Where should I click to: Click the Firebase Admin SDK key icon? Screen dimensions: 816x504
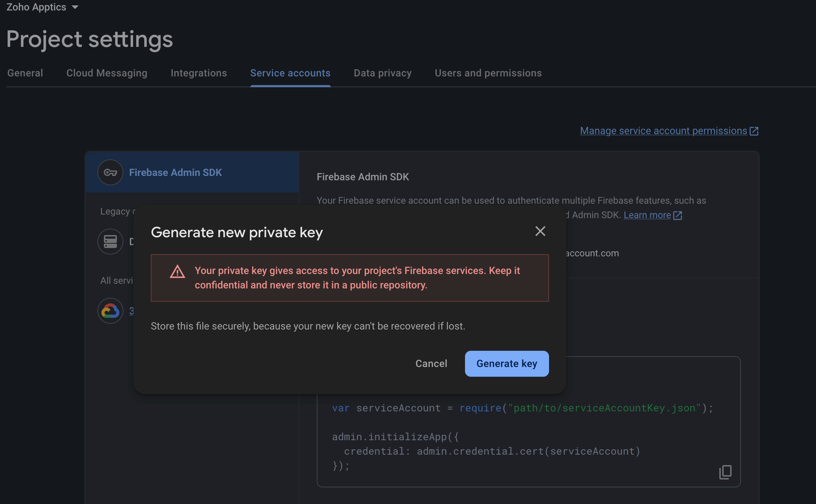[x=110, y=172]
